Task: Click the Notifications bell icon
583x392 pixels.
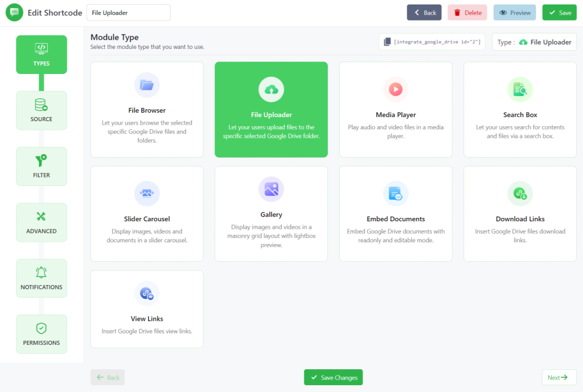Action: click(x=41, y=273)
